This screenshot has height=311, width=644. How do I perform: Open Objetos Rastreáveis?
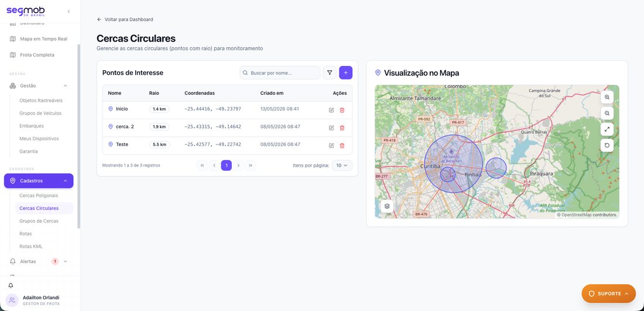click(x=41, y=101)
